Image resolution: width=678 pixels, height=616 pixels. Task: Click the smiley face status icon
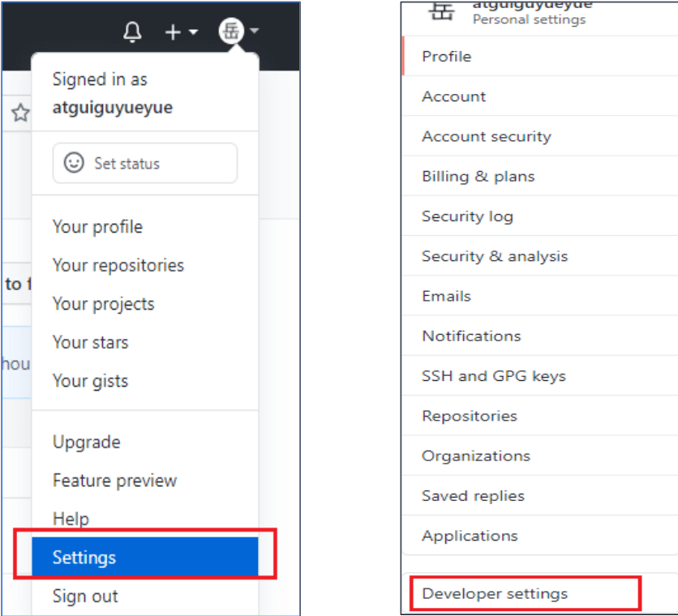click(x=74, y=163)
